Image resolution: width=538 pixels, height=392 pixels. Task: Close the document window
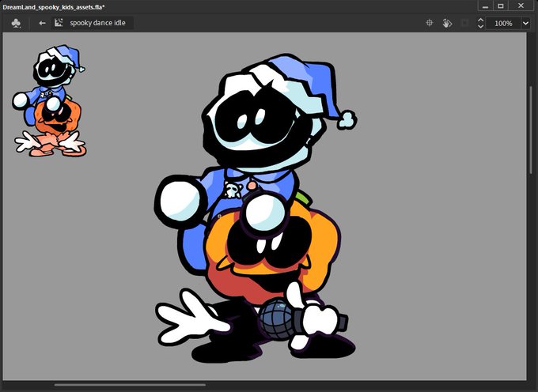(521, 6)
